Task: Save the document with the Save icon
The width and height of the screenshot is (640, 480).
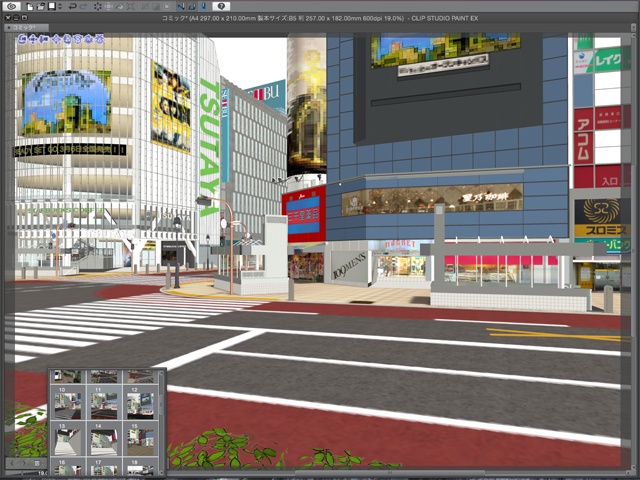Action: point(52,7)
